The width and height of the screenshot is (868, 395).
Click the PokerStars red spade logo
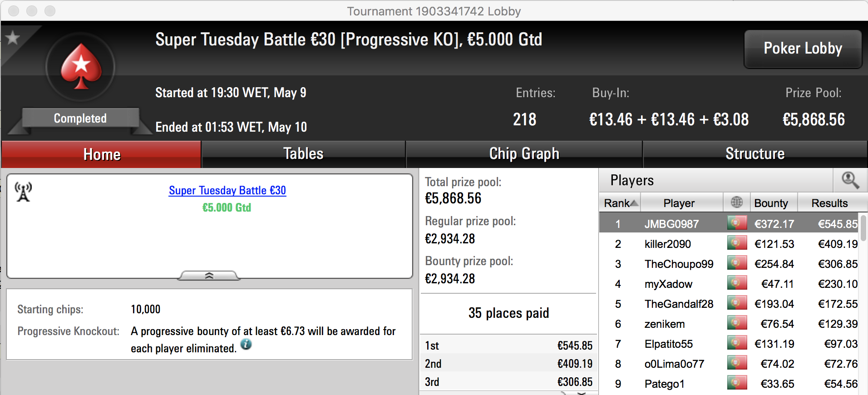[81, 67]
